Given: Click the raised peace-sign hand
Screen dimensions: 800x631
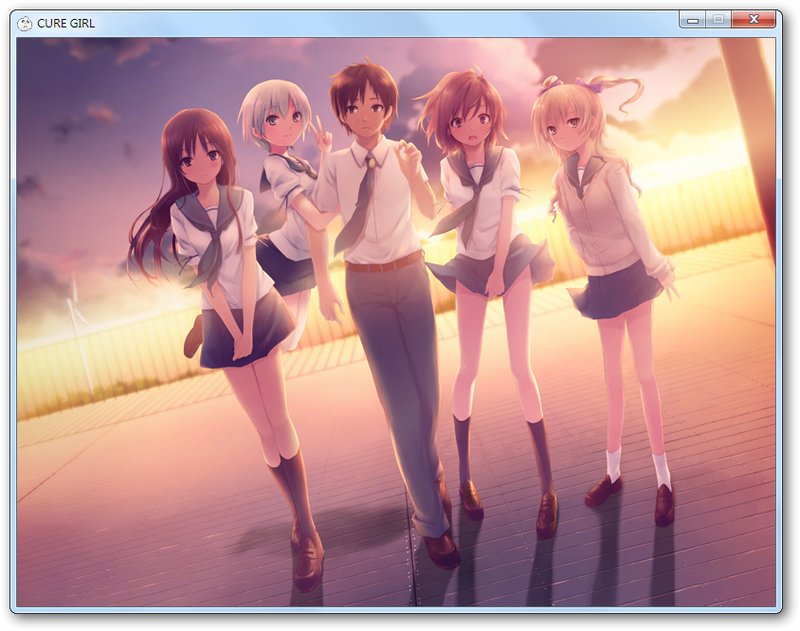Looking at the screenshot, I should click(322, 134).
